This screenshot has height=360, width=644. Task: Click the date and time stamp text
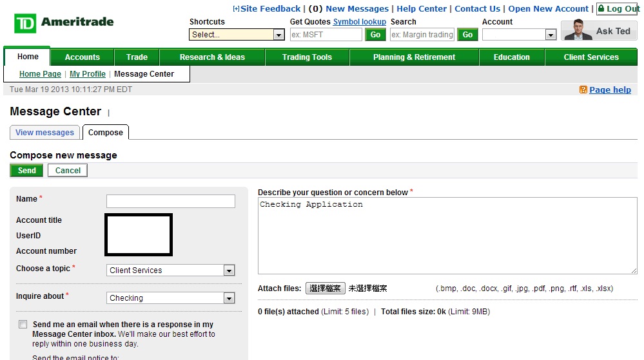(x=71, y=90)
